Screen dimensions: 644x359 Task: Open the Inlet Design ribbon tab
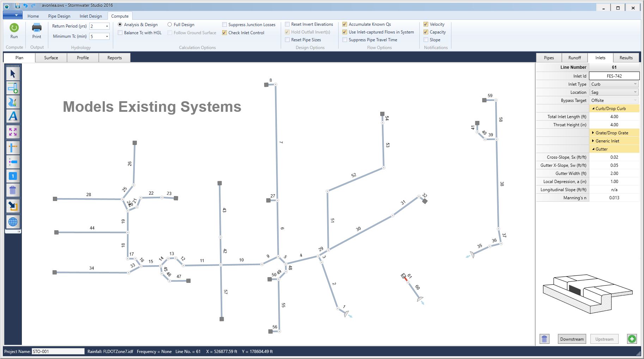click(x=91, y=16)
